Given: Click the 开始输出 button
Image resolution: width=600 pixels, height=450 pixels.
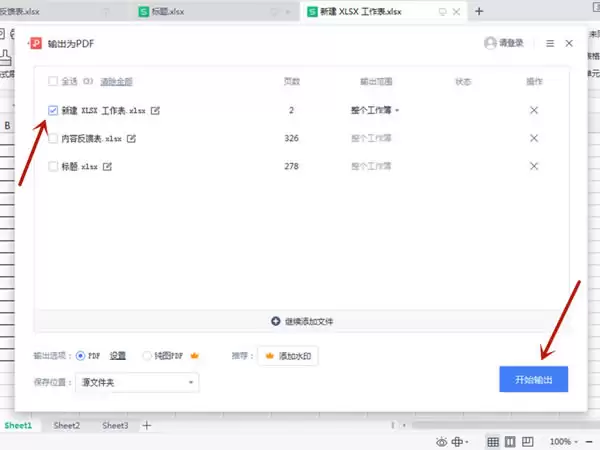Looking at the screenshot, I should pos(533,379).
